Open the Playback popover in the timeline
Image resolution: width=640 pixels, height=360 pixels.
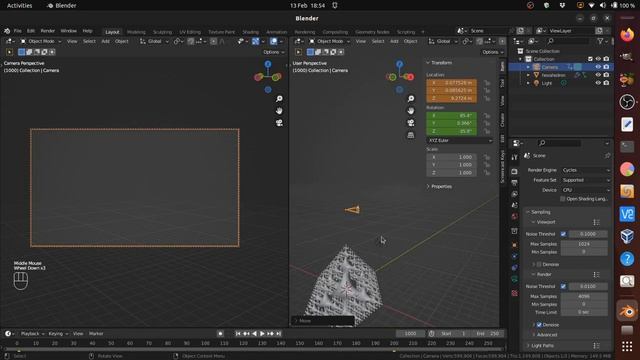(32, 334)
